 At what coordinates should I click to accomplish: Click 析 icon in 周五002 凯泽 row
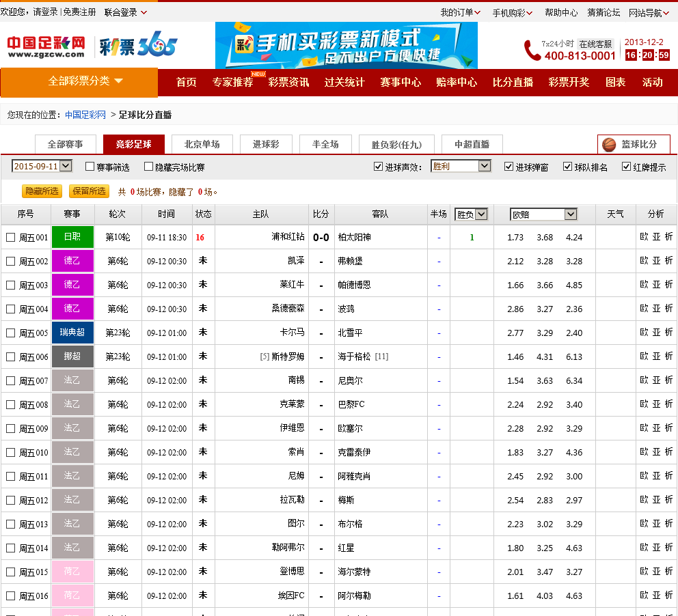click(668, 260)
